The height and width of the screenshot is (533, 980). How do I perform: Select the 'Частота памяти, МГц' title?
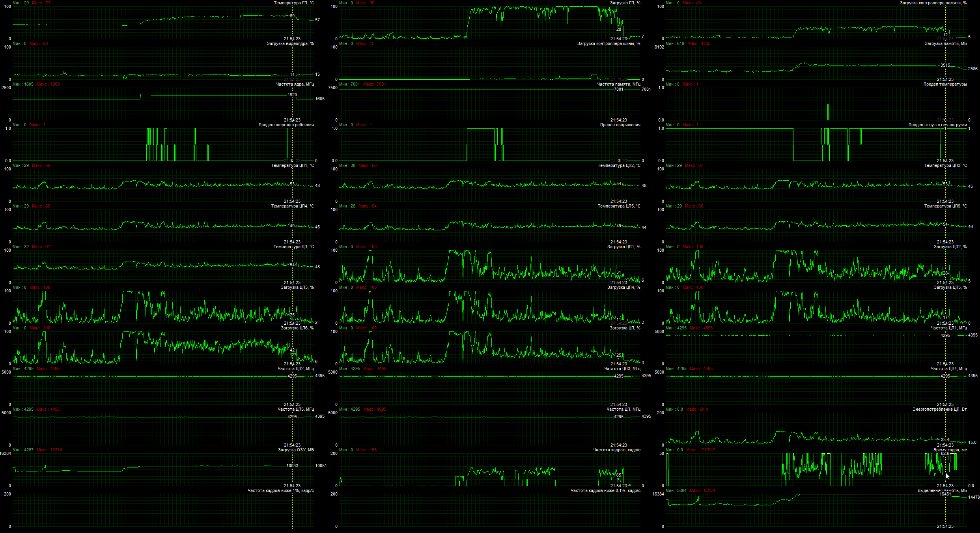tap(619, 84)
